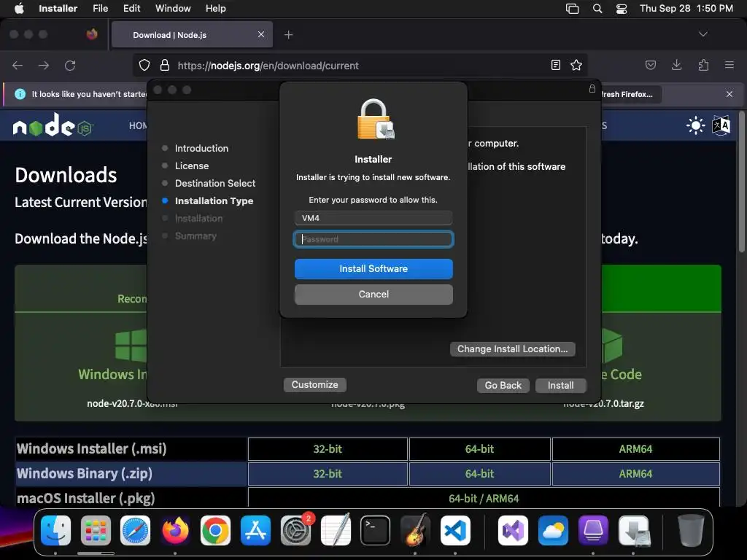Image resolution: width=747 pixels, height=560 pixels.
Task: Open the purple Apple Configurator Dock icon
Action: click(x=593, y=531)
